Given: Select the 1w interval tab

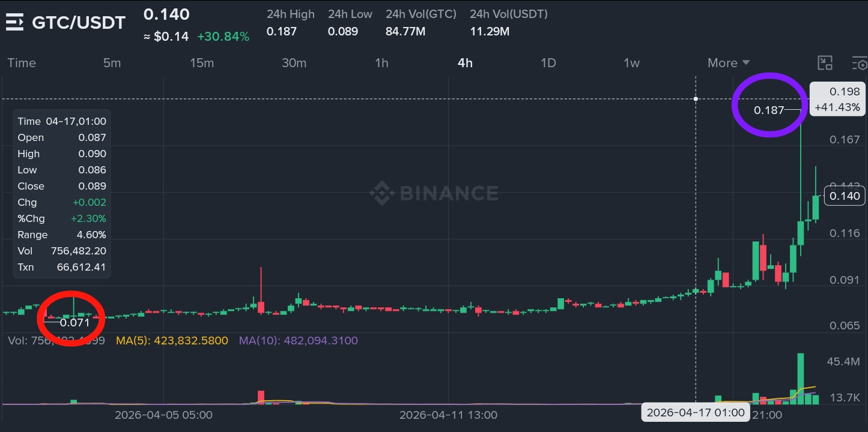Looking at the screenshot, I should (x=631, y=63).
